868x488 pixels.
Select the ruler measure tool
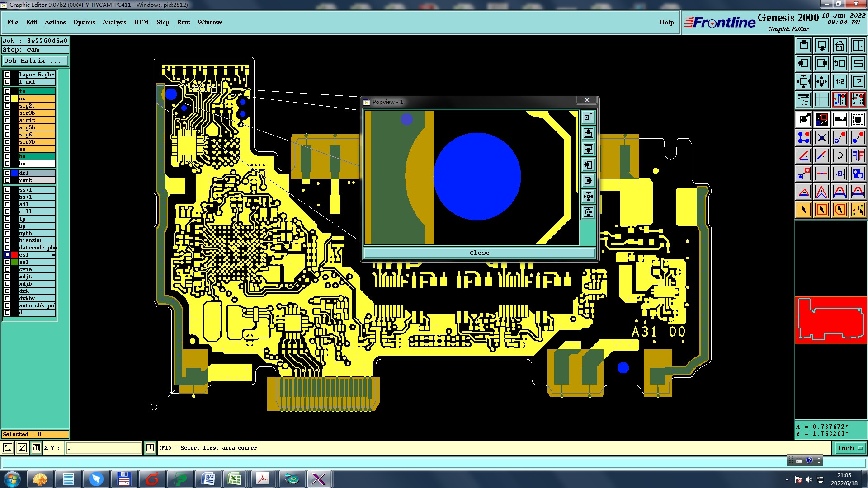[840, 119]
